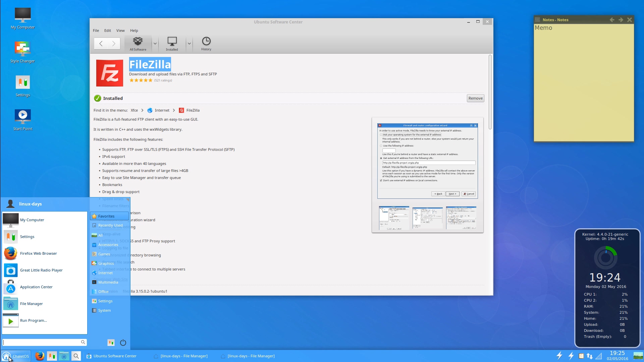Select the Recently Used category
The width and height of the screenshot is (644, 362).
click(x=109, y=225)
